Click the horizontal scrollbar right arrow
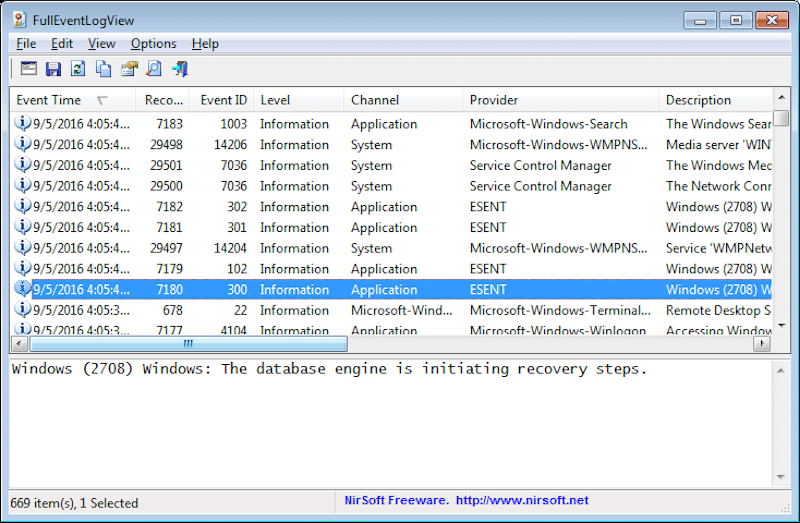 761,344
